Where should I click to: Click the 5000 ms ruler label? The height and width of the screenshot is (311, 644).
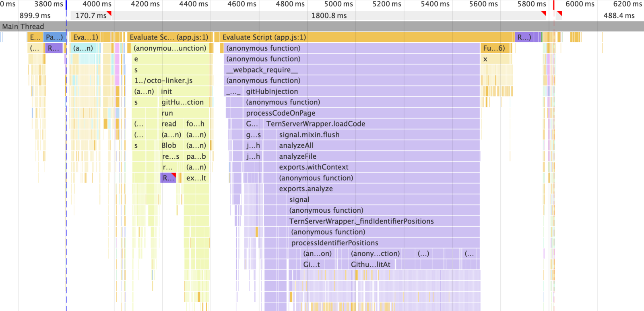click(339, 4)
